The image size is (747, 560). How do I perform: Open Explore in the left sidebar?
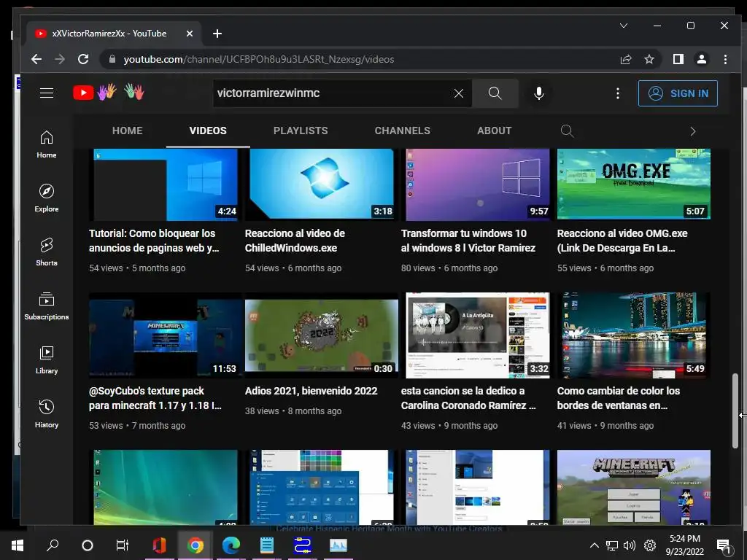pos(47,198)
